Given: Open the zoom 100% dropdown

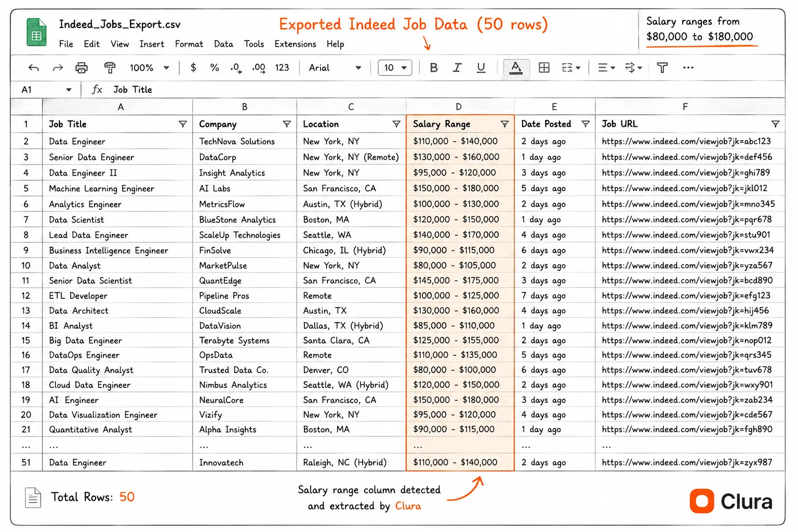Looking at the screenshot, I should pos(150,68).
